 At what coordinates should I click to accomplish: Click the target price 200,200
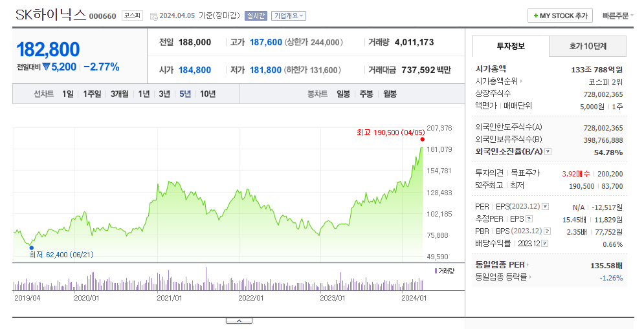click(610, 174)
